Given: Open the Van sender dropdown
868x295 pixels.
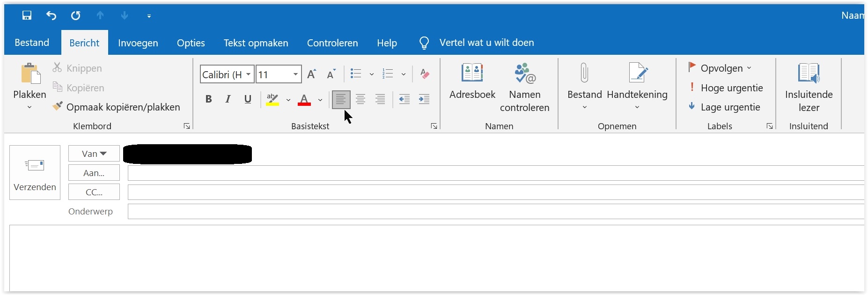Looking at the screenshot, I should pos(94,154).
